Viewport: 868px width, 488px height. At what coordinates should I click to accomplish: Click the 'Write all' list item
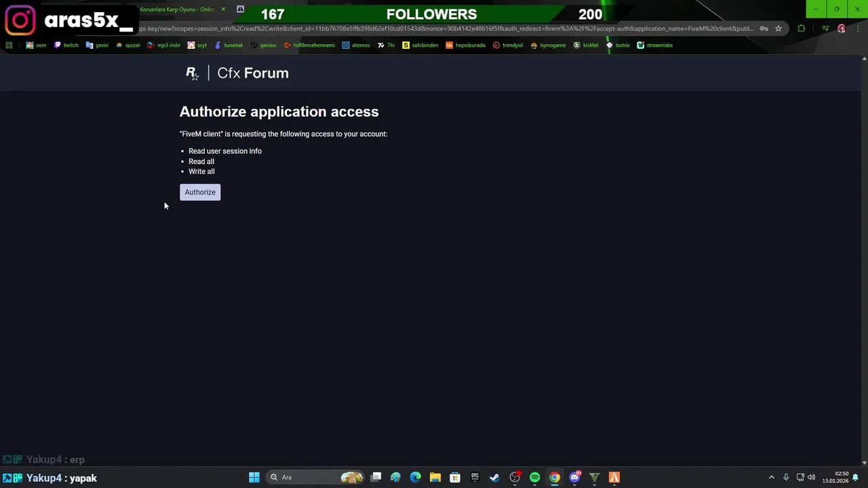(201, 171)
